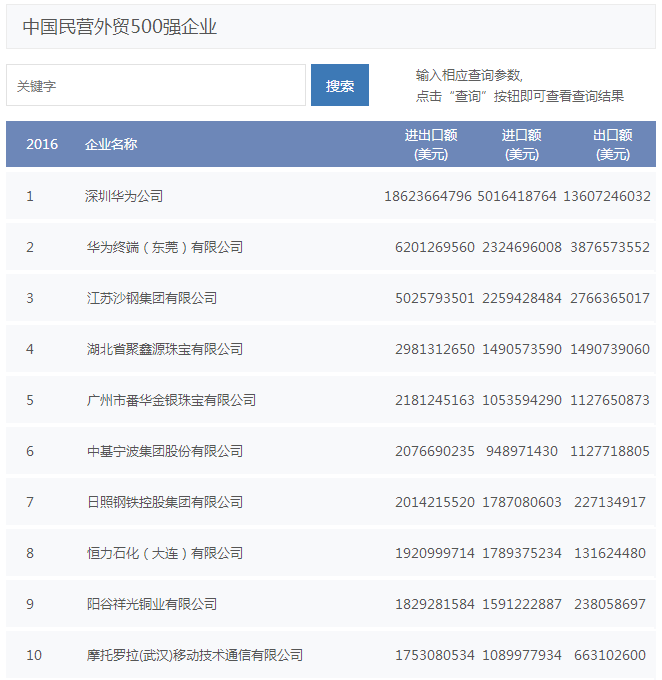The width and height of the screenshot is (662, 680).
Task: Select company 湖北省聚鑫源珠宝有限公司
Action: [165, 349]
